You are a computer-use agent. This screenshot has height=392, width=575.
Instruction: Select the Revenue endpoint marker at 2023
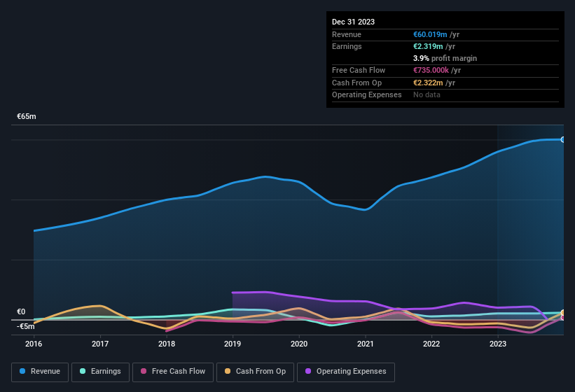[563, 139]
